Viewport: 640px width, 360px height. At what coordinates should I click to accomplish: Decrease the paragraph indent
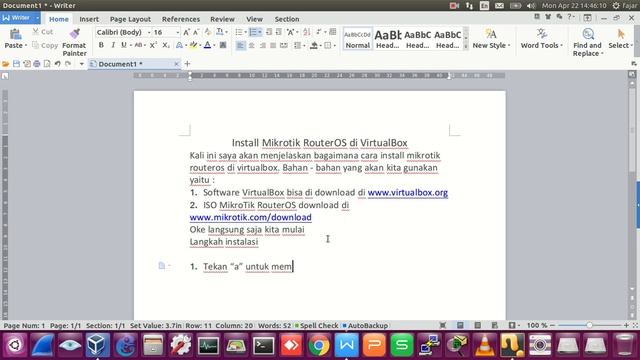[x=269, y=32]
